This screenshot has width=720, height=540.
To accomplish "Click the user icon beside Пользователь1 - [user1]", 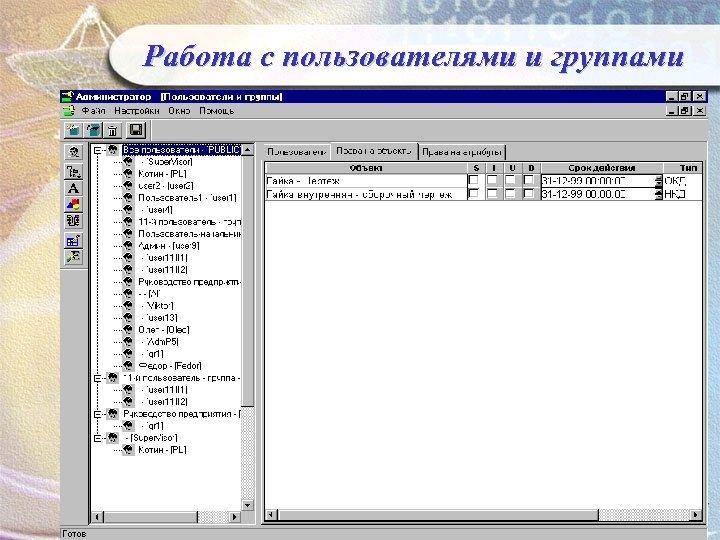I will pyautogui.click(x=128, y=197).
